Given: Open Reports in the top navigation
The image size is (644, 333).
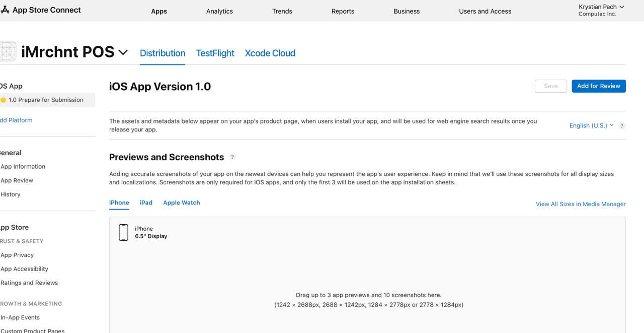Looking at the screenshot, I should pyautogui.click(x=343, y=11).
